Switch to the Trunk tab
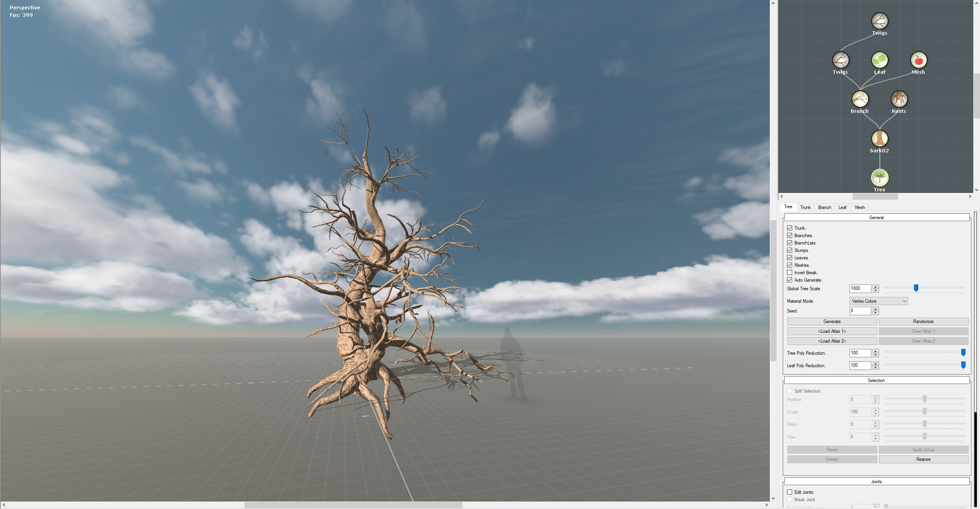980x509 pixels. click(x=805, y=207)
